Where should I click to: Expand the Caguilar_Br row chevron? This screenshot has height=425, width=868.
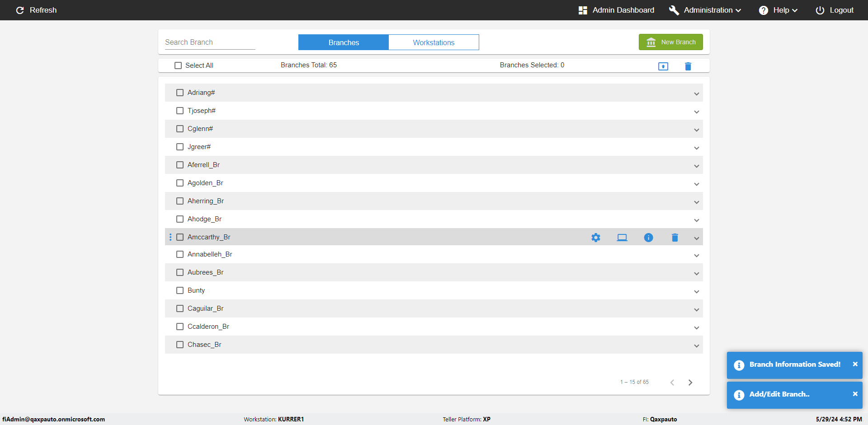click(697, 310)
